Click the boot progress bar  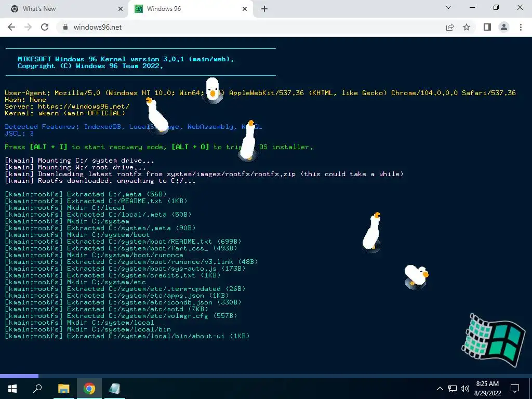pos(266,376)
